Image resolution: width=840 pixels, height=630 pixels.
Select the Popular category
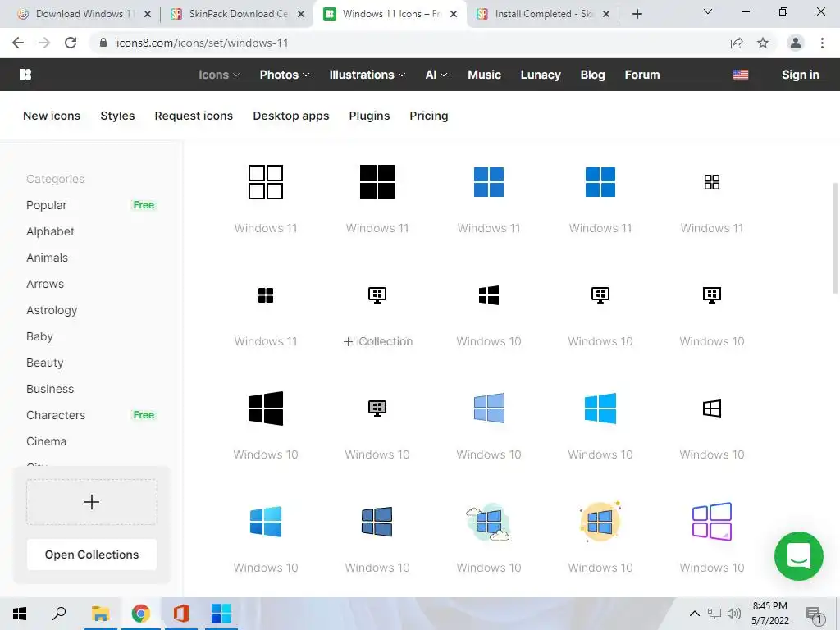47,205
